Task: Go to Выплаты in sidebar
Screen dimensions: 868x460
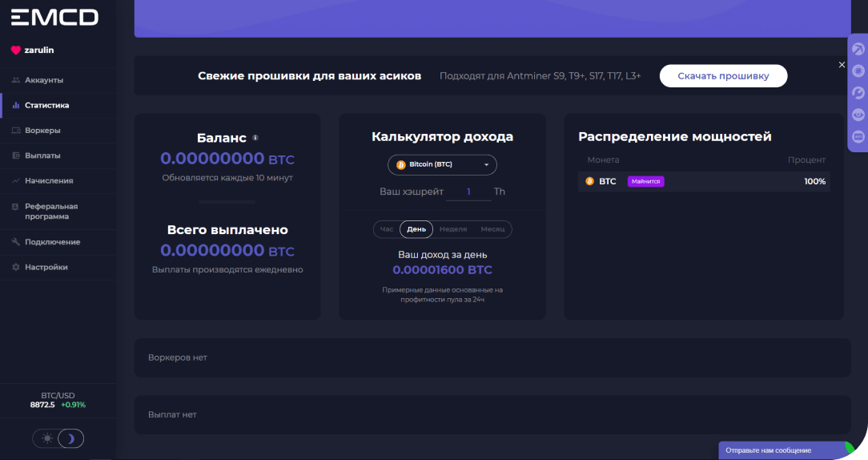Action: [x=42, y=155]
